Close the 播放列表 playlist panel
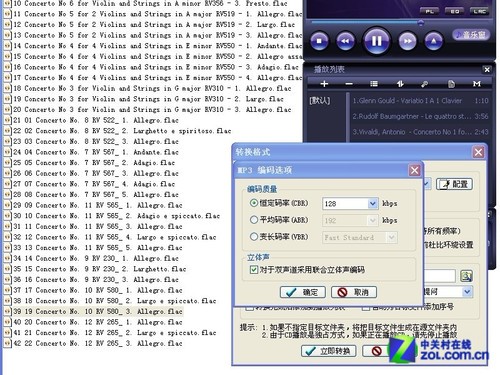This screenshot has width=500, height=375. (x=487, y=69)
